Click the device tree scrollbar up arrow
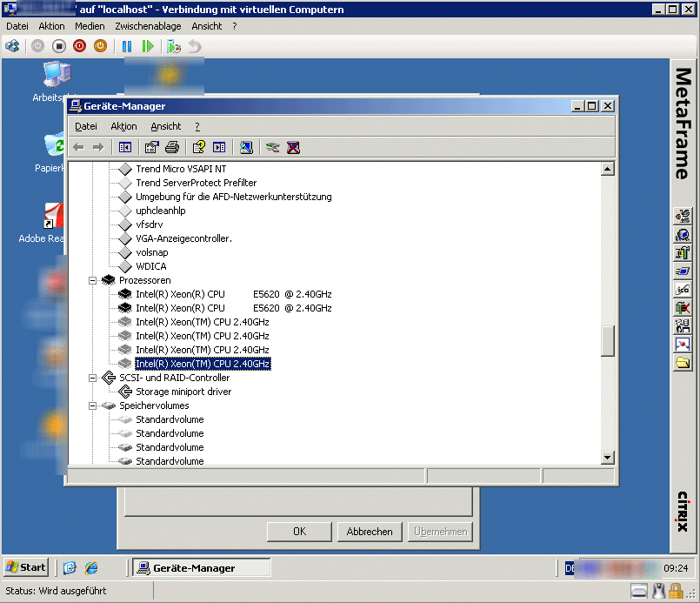The image size is (700, 603). pos(608,169)
